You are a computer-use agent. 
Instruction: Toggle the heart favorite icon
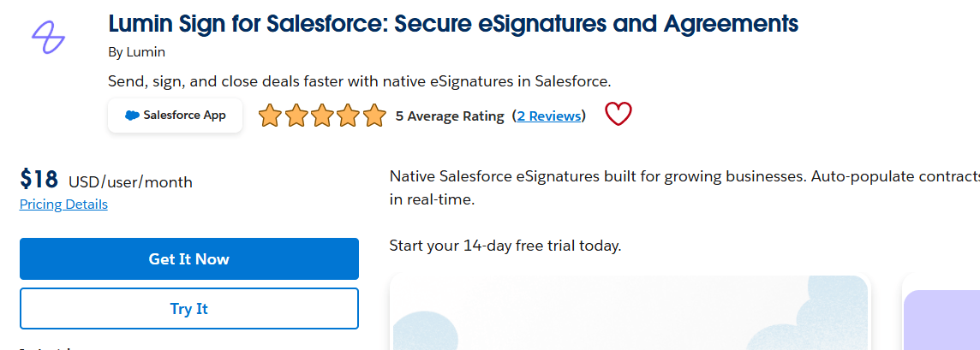click(618, 115)
